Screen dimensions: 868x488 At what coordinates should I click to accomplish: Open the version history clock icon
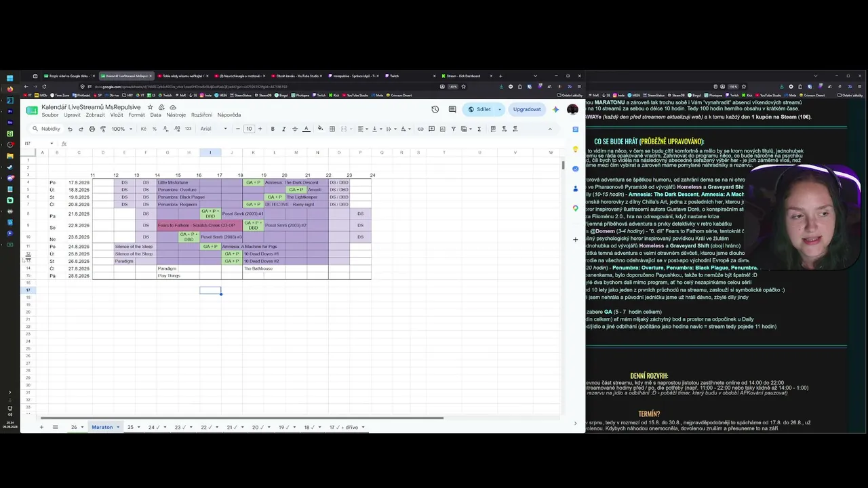pyautogui.click(x=435, y=109)
